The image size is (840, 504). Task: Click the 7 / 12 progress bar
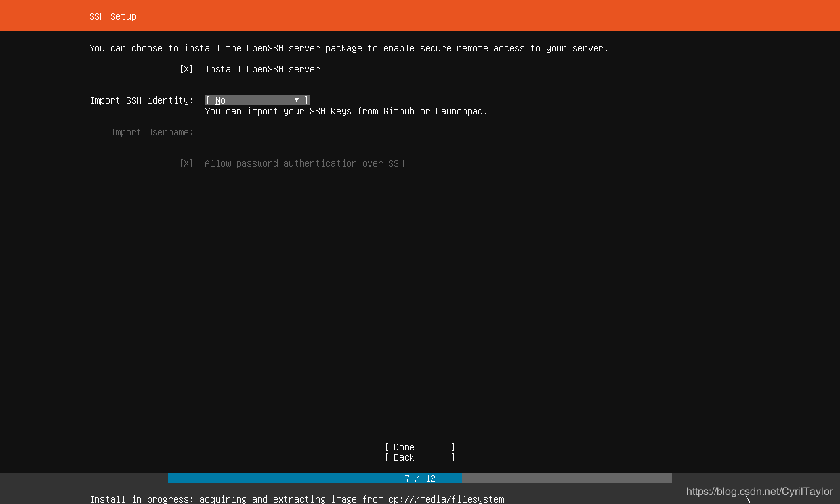click(420, 478)
